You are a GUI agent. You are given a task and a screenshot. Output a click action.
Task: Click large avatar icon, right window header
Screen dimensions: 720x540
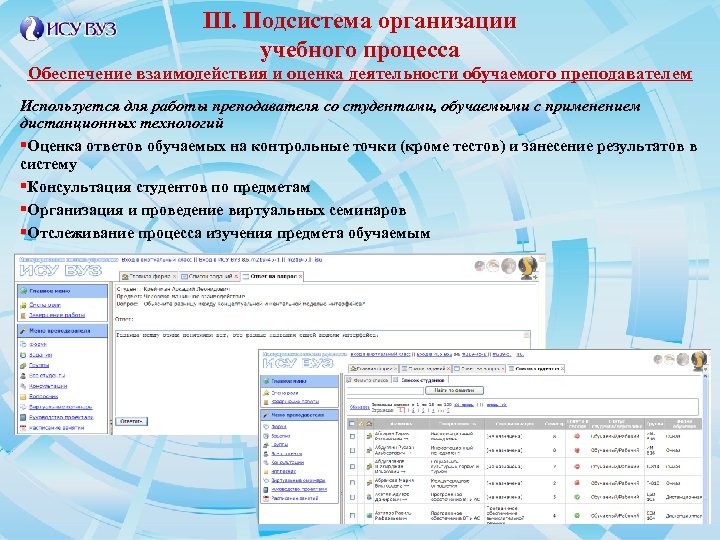pos(699,360)
